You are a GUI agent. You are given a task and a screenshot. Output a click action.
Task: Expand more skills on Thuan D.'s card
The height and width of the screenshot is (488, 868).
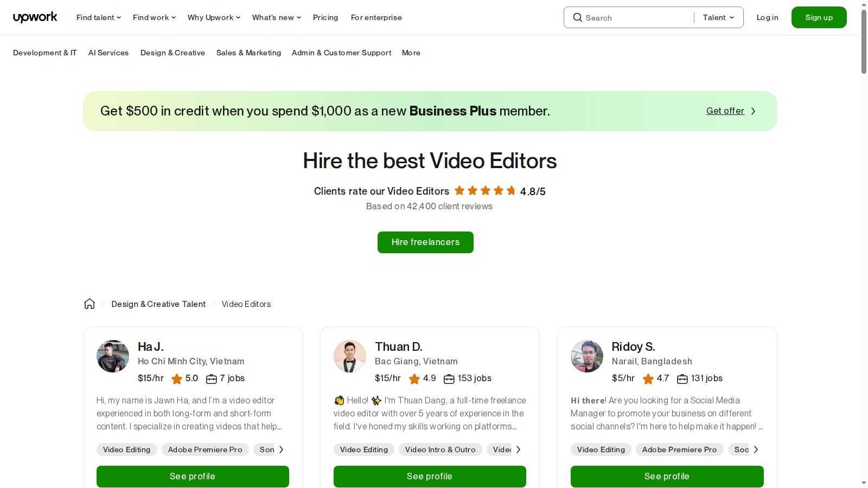518,450
